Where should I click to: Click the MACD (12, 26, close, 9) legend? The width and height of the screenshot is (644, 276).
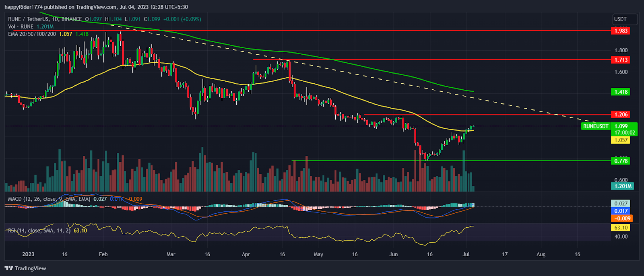75,199
